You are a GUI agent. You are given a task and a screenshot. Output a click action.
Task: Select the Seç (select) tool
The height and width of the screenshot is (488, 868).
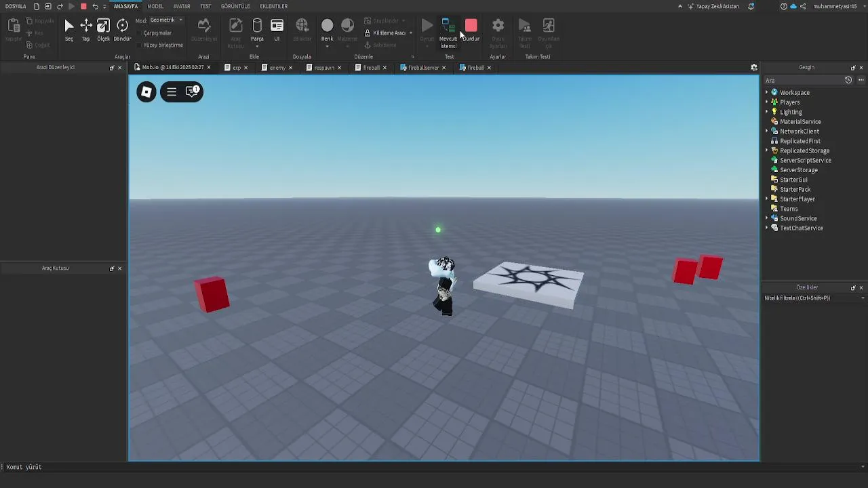(68, 30)
